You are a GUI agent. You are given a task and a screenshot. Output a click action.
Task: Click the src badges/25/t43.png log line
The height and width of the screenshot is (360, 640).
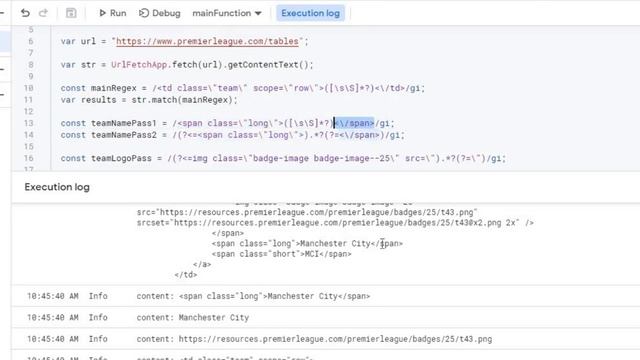click(x=307, y=212)
